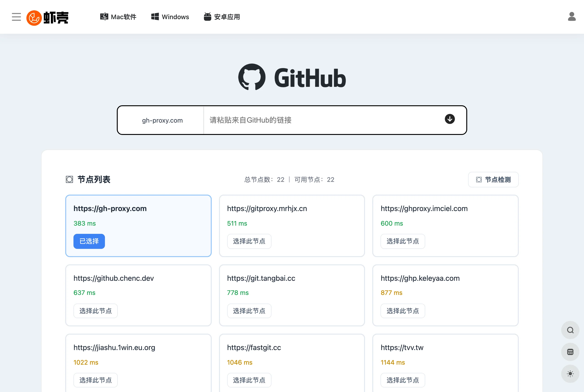Screen dimensions: 584x392
Task: Click the 总节点数: 22 text
Action: (x=264, y=180)
